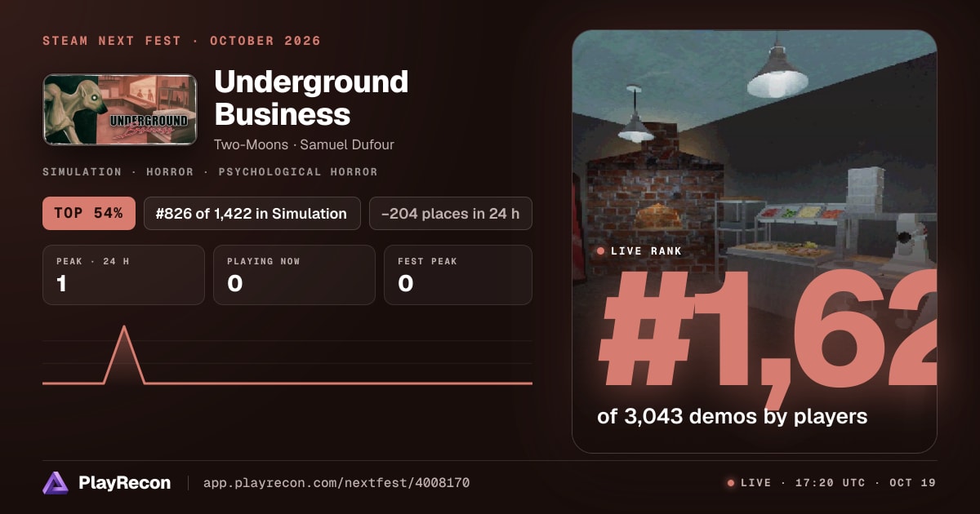Open the app.playrecon.com/nextfest/4008170 link
980x514 pixels.
336,483
